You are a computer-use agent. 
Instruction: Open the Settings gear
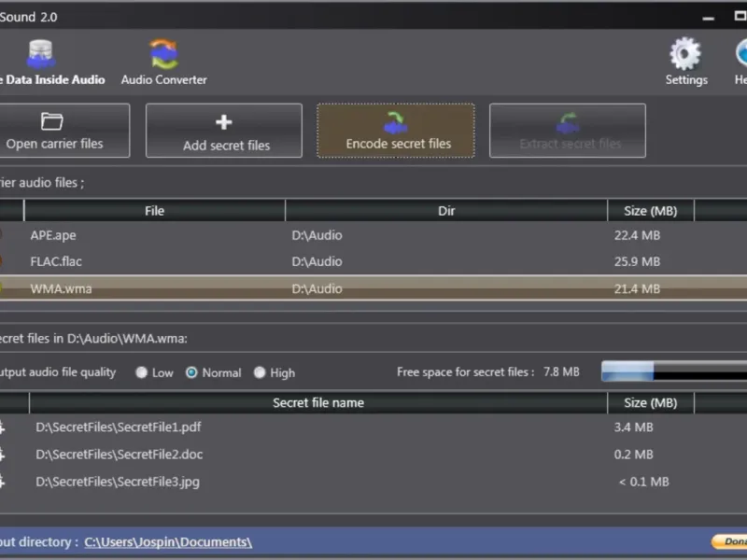tap(686, 62)
